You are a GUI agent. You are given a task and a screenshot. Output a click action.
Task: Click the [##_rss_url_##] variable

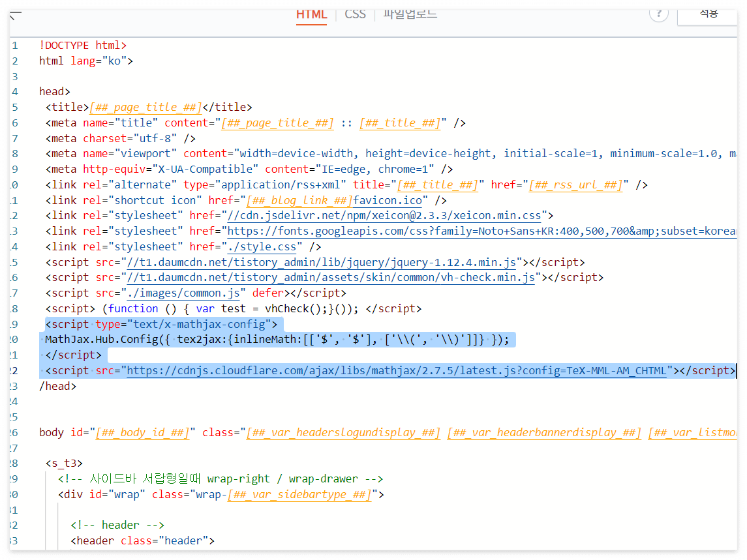575,184
